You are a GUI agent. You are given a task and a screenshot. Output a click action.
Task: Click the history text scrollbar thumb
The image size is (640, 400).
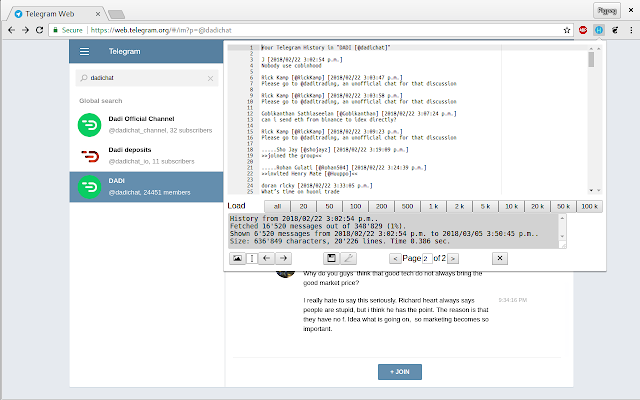pyautogui.click(x=591, y=60)
